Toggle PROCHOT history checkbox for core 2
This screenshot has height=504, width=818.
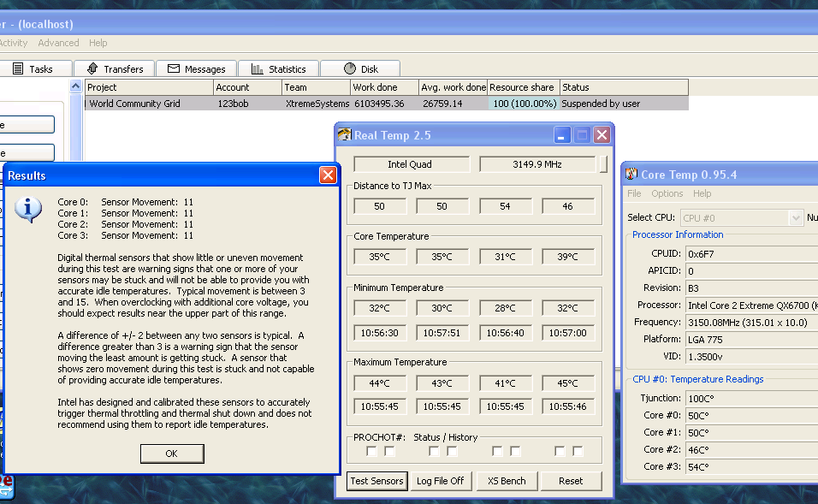click(515, 451)
